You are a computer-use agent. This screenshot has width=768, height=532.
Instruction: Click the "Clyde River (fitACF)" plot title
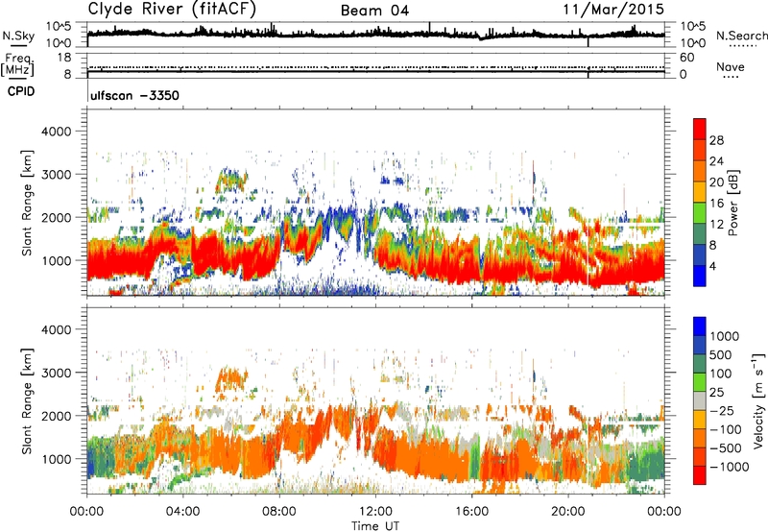(172, 9)
